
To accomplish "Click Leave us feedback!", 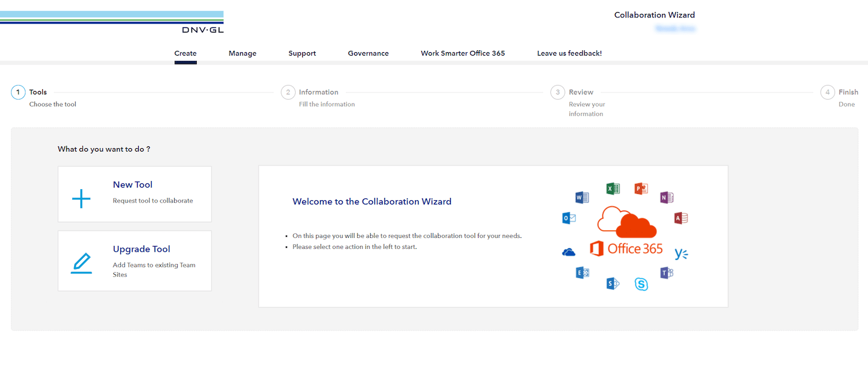I will (569, 53).
